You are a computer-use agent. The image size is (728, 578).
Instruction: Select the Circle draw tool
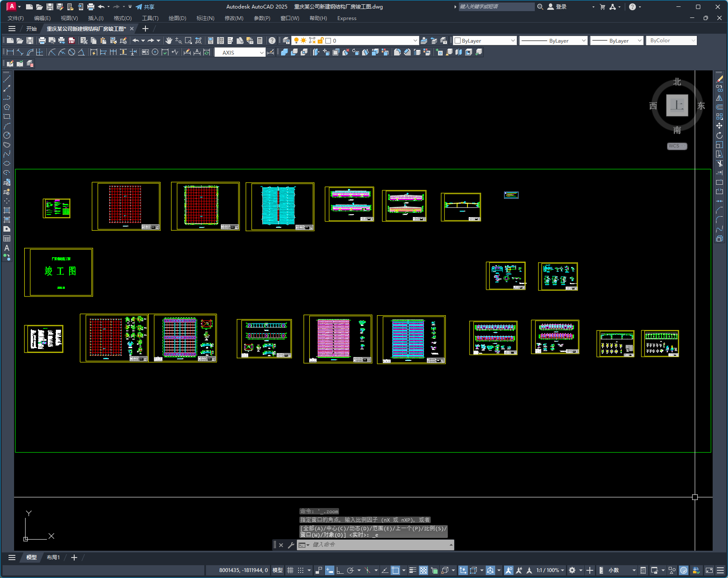click(x=7, y=135)
